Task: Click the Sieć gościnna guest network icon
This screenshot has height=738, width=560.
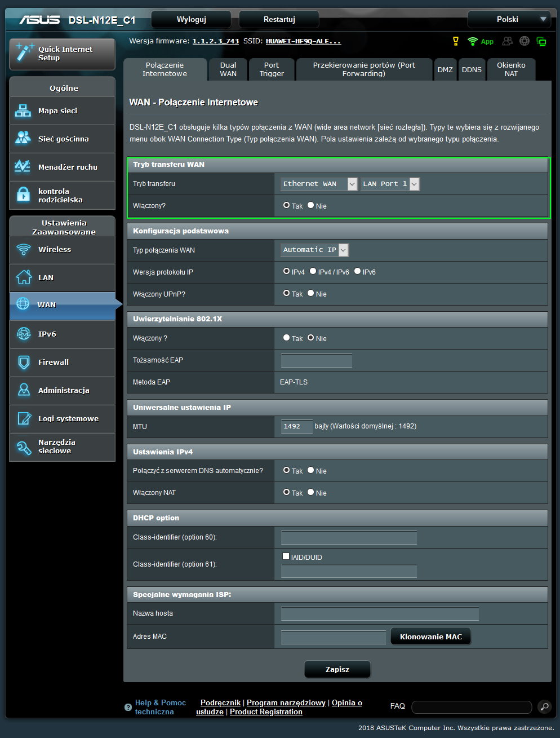Action: pos(23,138)
